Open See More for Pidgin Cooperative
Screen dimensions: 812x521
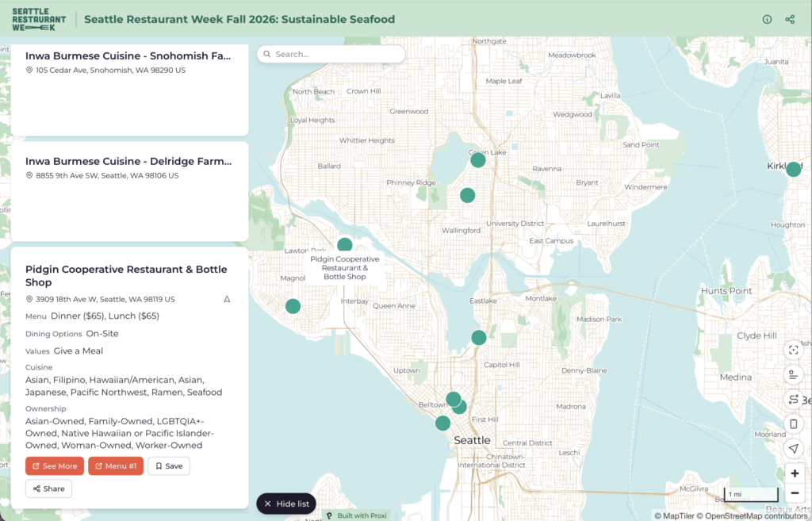click(x=55, y=466)
